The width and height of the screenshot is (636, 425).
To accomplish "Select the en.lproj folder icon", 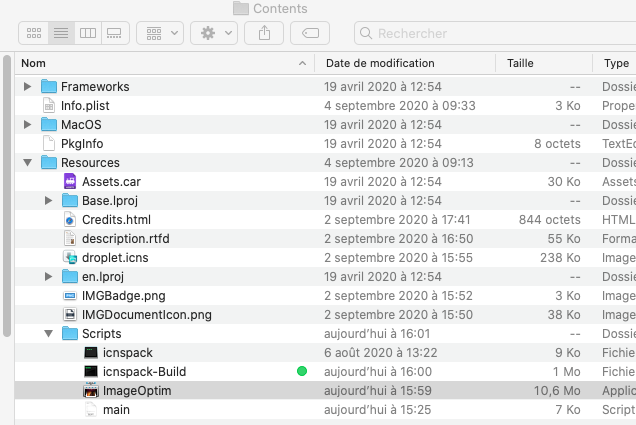I will tap(70, 277).
